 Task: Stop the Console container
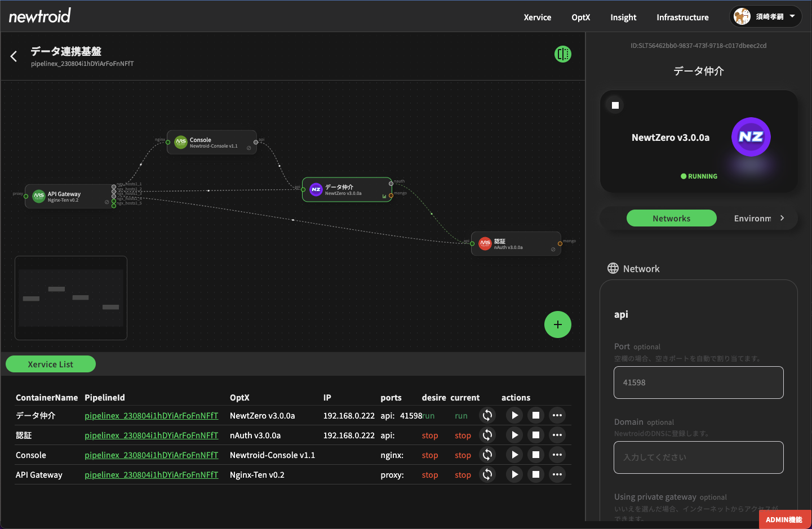click(536, 455)
